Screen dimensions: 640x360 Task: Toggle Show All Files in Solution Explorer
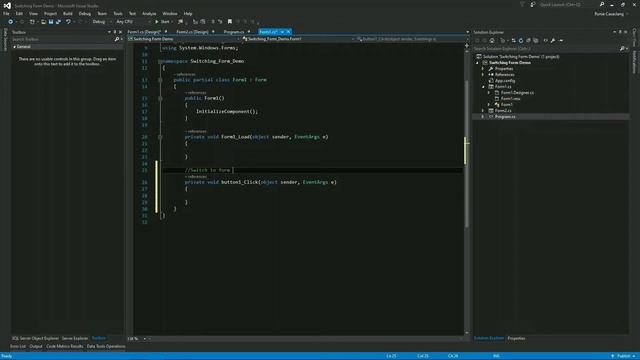coord(536,40)
